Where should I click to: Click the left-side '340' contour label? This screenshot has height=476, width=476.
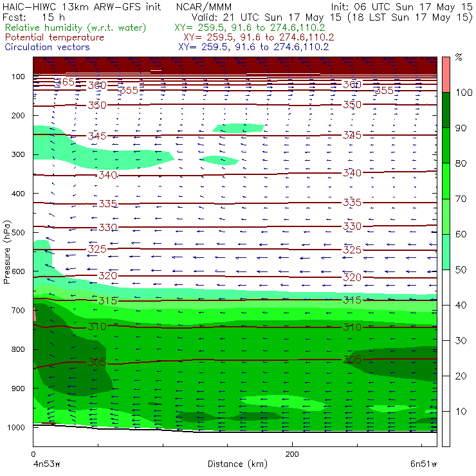click(108, 175)
